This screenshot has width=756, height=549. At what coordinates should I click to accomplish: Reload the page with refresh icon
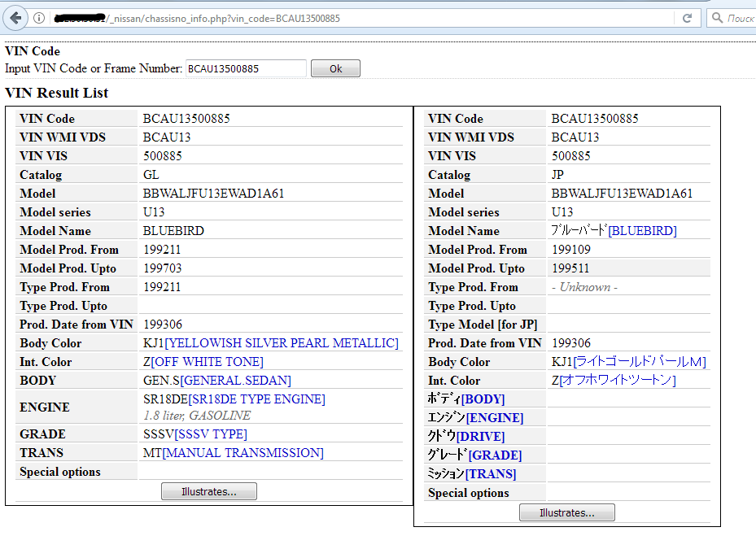pyautogui.click(x=687, y=19)
